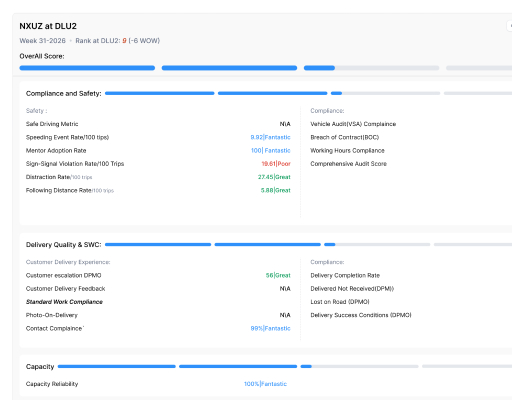
Task: Click the Compliance and Safety heading
Action: pyautogui.click(x=64, y=94)
